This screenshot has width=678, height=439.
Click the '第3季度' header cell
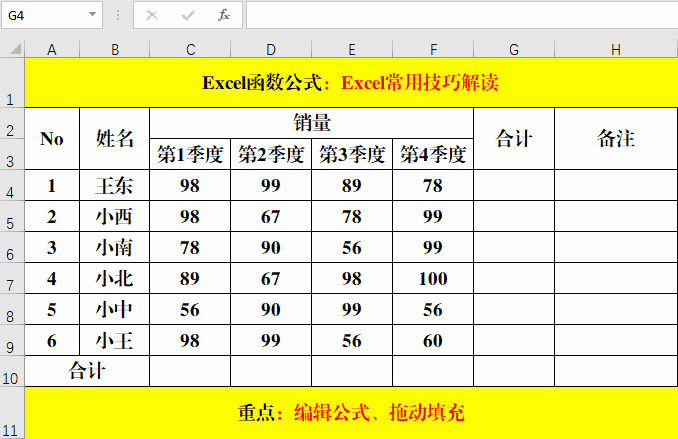(x=352, y=154)
